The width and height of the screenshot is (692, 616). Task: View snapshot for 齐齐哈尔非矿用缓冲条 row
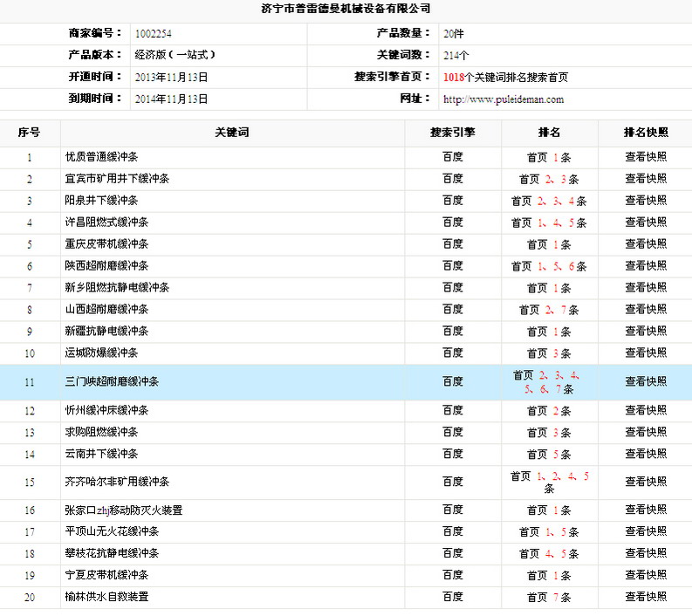coord(646,482)
